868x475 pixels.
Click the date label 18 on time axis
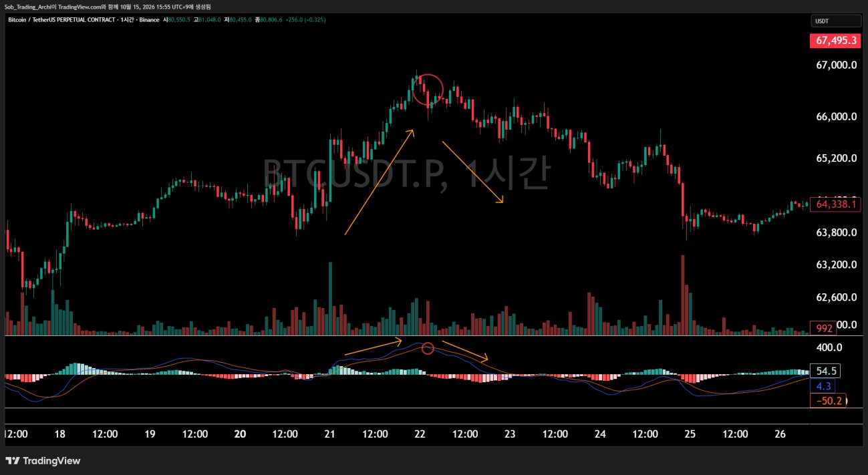(59, 434)
